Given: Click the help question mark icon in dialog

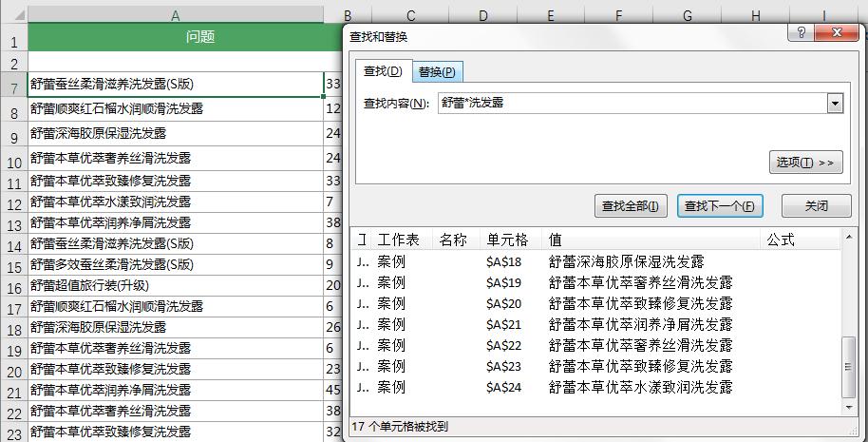Looking at the screenshot, I should point(800,34).
